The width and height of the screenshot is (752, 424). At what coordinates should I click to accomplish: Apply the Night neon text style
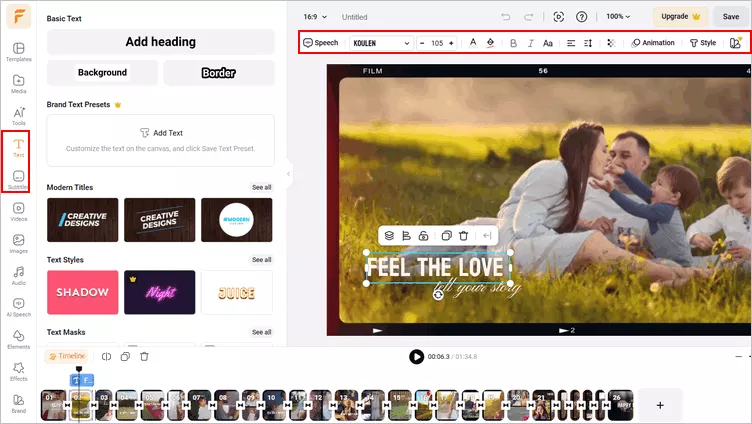[x=160, y=292]
